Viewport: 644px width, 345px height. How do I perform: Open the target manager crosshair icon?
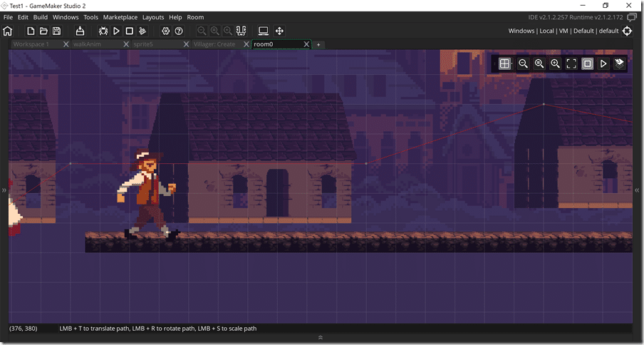627,31
